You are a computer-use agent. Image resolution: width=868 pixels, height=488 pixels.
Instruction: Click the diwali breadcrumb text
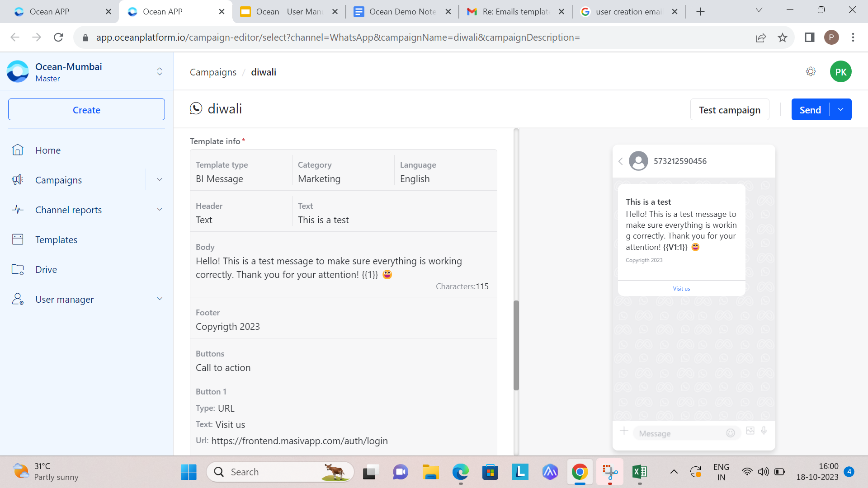[x=264, y=72]
